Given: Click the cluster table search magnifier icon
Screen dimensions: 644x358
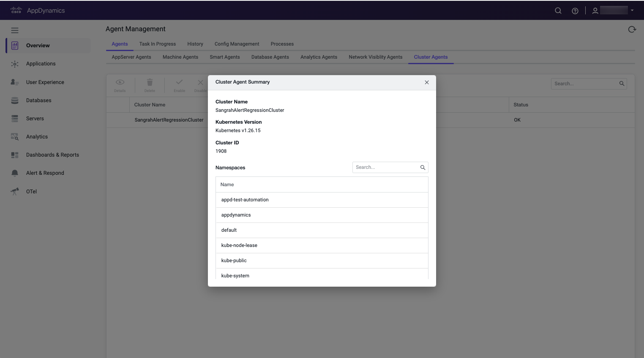Looking at the screenshot, I should pos(622,84).
